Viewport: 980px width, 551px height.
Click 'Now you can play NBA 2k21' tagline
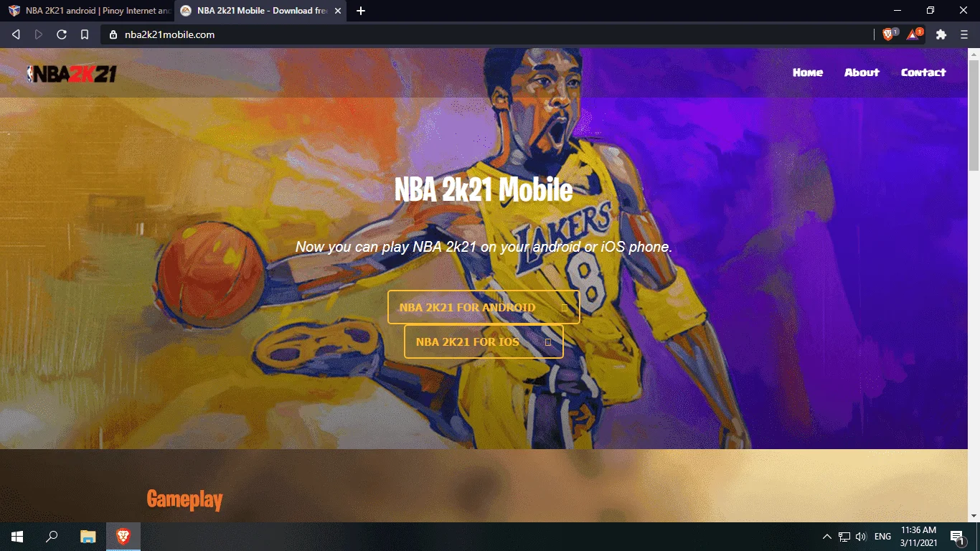tap(484, 247)
